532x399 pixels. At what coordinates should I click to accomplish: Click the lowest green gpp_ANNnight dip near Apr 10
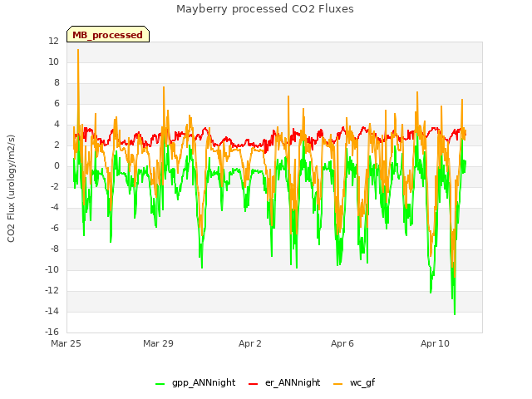click(x=455, y=314)
